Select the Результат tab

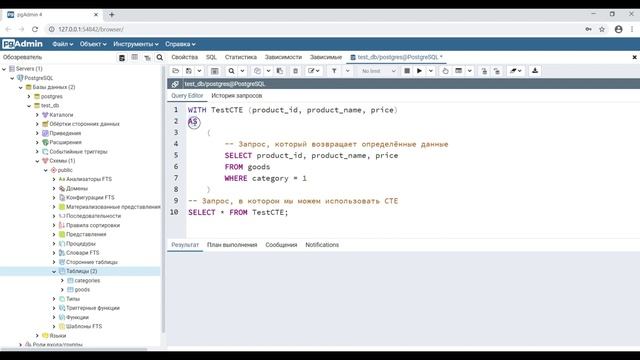click(185, 245)
